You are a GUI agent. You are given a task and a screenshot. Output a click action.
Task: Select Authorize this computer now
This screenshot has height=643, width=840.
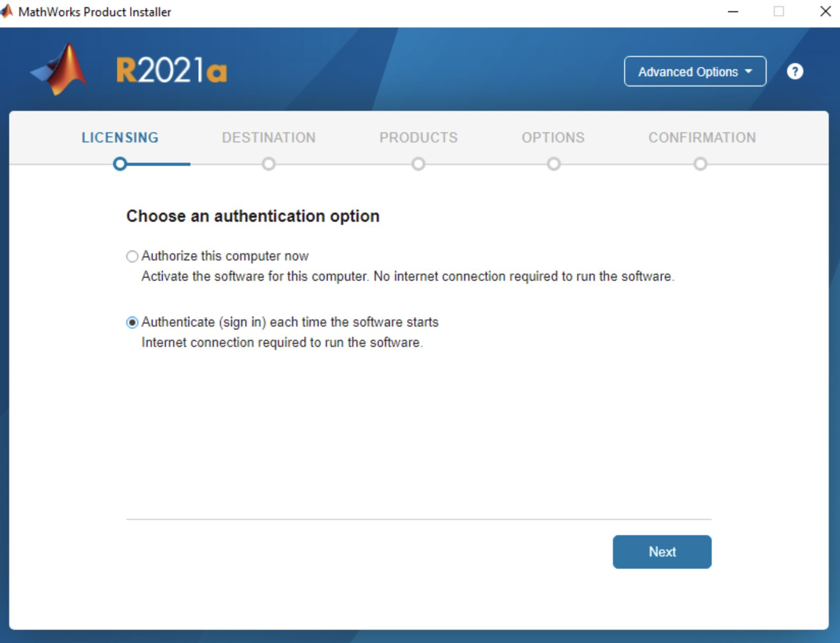132,256
